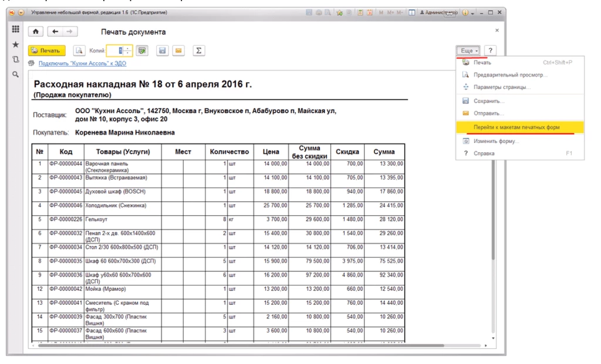Go to the Home page button
Screen dimensions: 601x364
[x=36, y=32]
